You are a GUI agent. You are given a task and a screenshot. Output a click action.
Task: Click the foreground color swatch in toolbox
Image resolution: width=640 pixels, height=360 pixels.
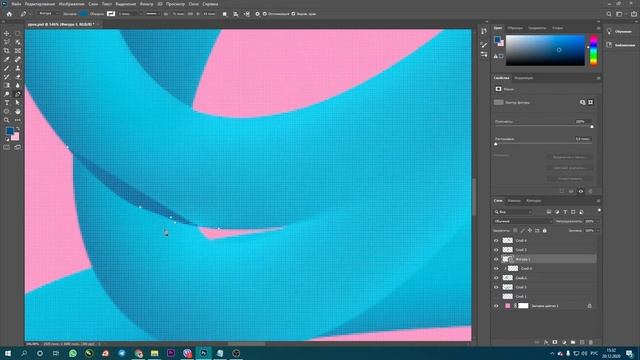click(x=9, y=131)
